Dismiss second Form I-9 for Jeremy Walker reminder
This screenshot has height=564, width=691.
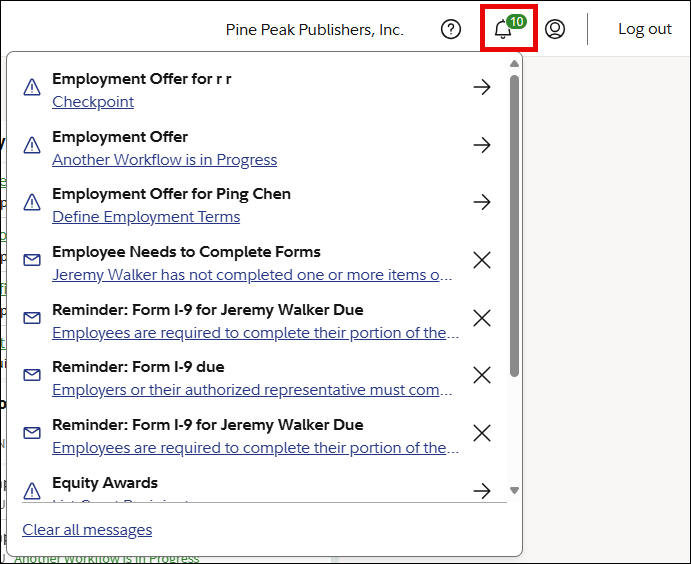482,433
